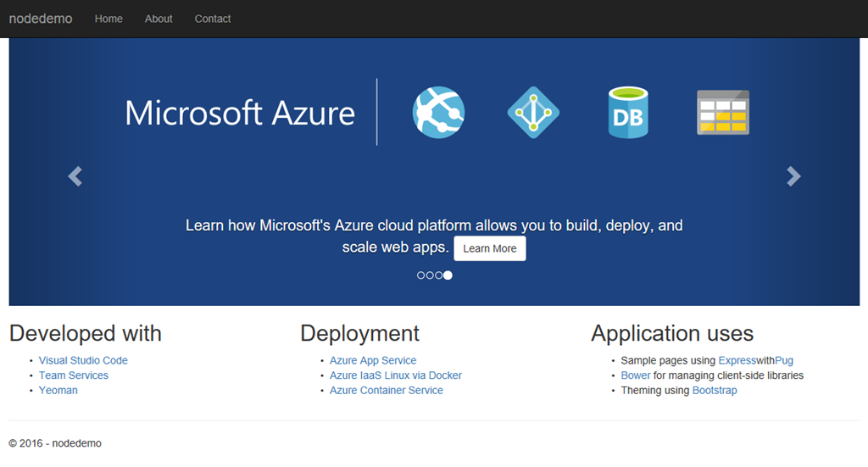Viewport: 868px width, 467px height.
Task: Click the nodedemo brand link
Action: coord(41,19)
